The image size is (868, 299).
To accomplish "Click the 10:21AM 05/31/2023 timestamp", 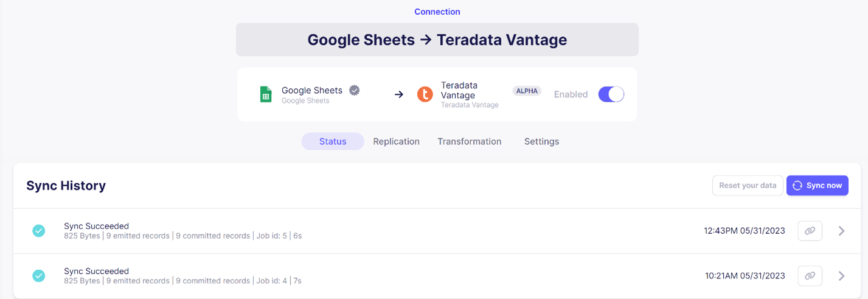I will (x=745, y=276).
